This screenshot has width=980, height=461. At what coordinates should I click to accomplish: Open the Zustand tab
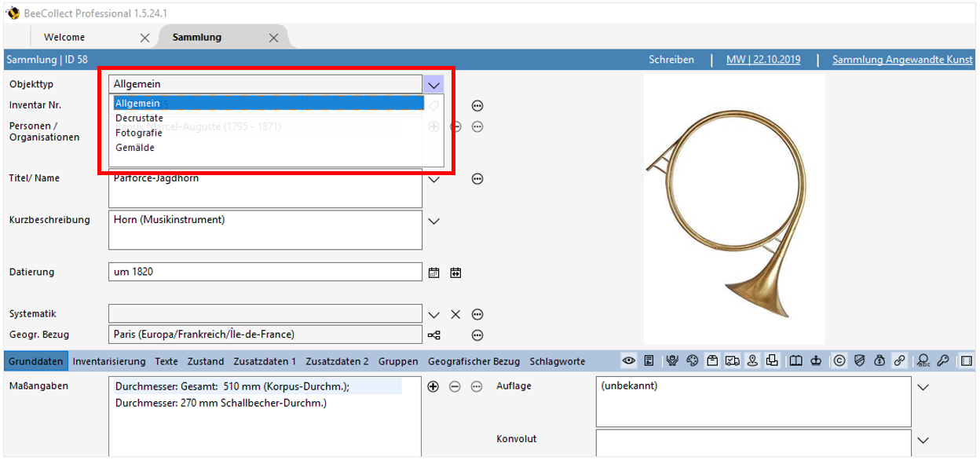[206, 361]
